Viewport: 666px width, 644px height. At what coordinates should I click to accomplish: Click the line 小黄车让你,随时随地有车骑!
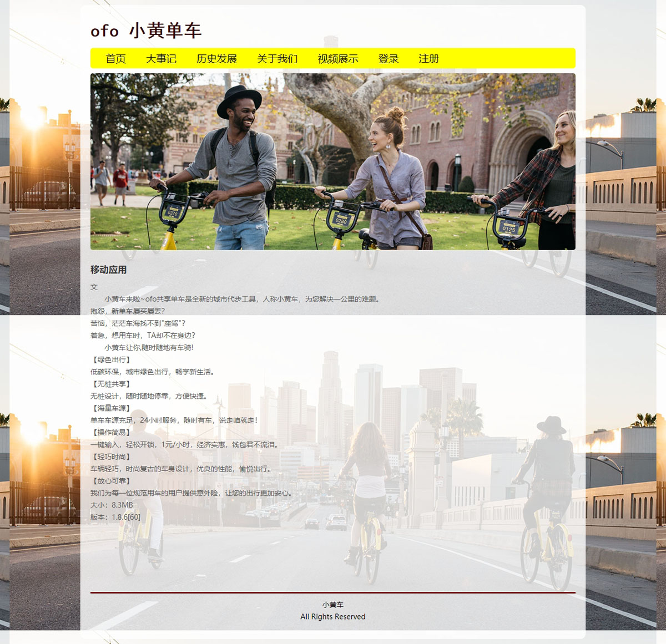click(x=149, y=348)
